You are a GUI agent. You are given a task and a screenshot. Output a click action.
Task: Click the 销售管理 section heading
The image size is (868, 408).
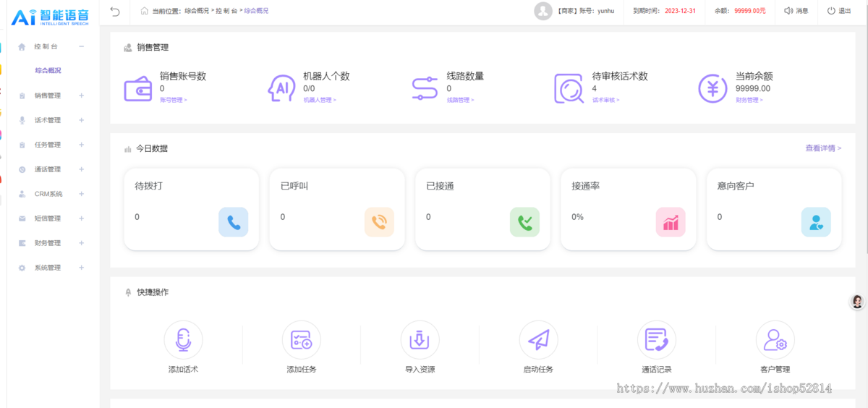[x=153, y=48]
